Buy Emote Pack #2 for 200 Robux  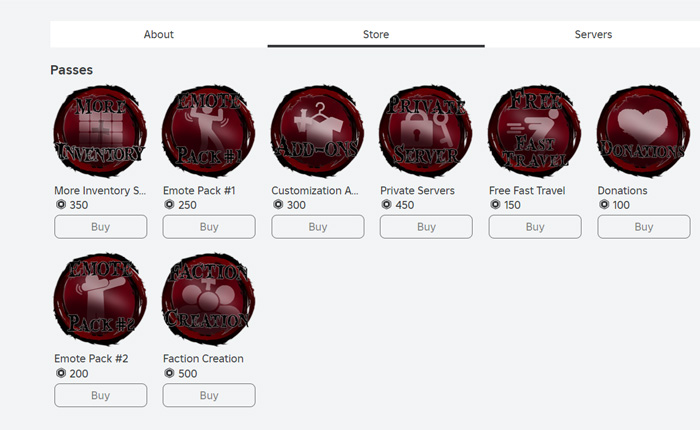coord(100,395)
